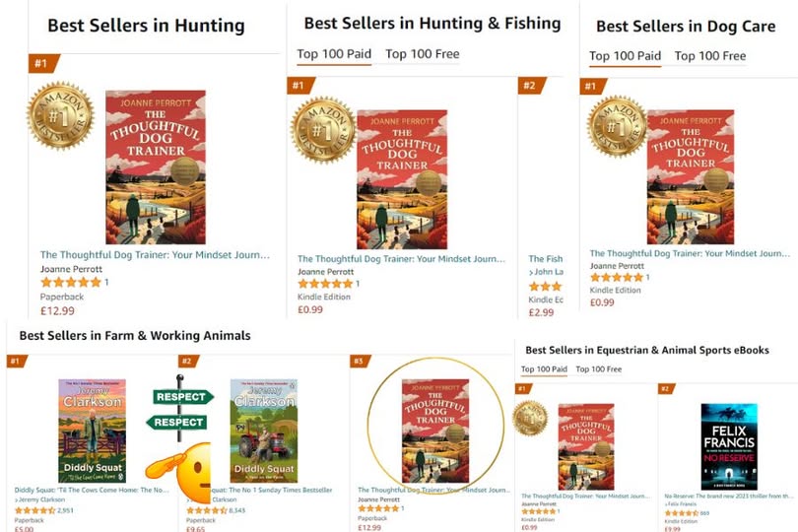Click the Amazon #1 seal in Equestrian eBooks
Viewport: 798px width, 532px height.
[x=531, y=419]
